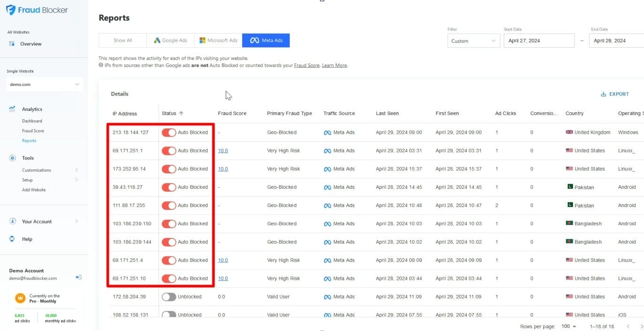Click Meta icon in 213.18.144.127 row

coord(328,132)
